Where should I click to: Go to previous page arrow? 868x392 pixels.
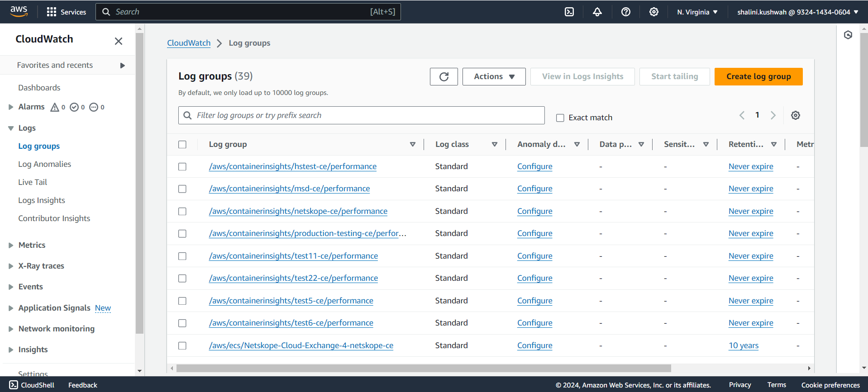tap(742, 115)
